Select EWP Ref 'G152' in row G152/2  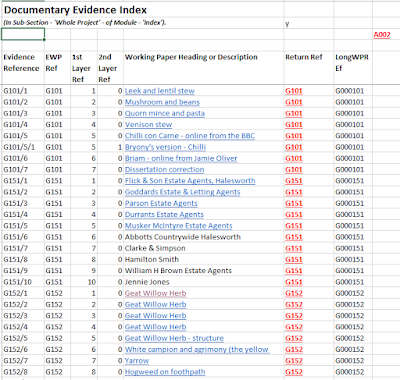click(57, 305)
